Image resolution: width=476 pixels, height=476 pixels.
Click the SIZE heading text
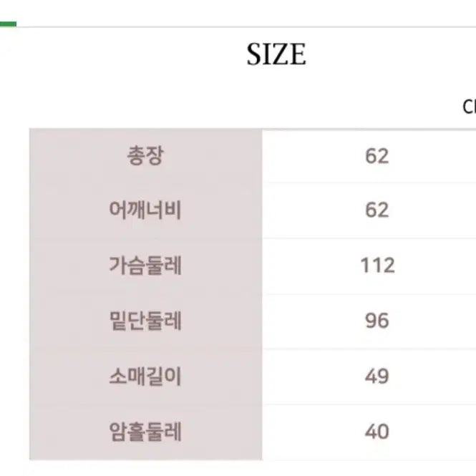click(x=276, y=55)
